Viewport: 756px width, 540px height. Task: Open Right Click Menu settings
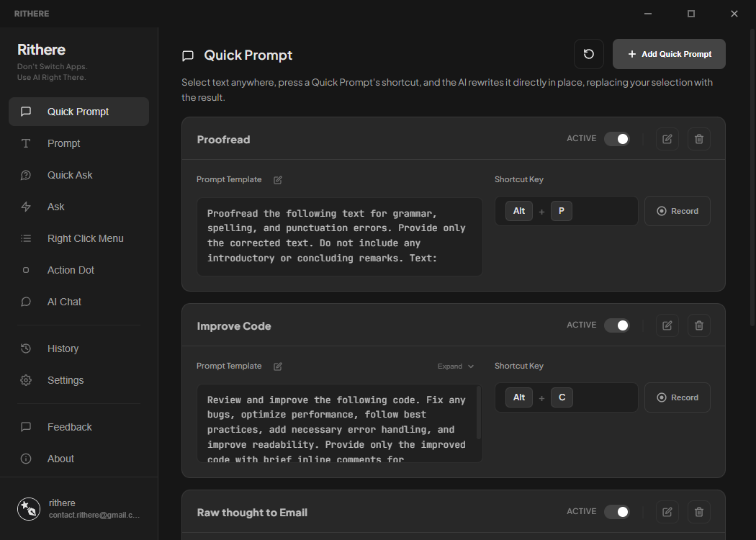click(x=78, y=238)
